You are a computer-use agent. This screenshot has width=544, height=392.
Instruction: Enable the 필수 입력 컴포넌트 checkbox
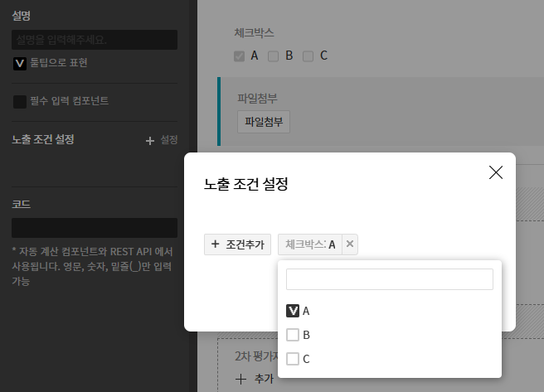click(x=20, y=101)
